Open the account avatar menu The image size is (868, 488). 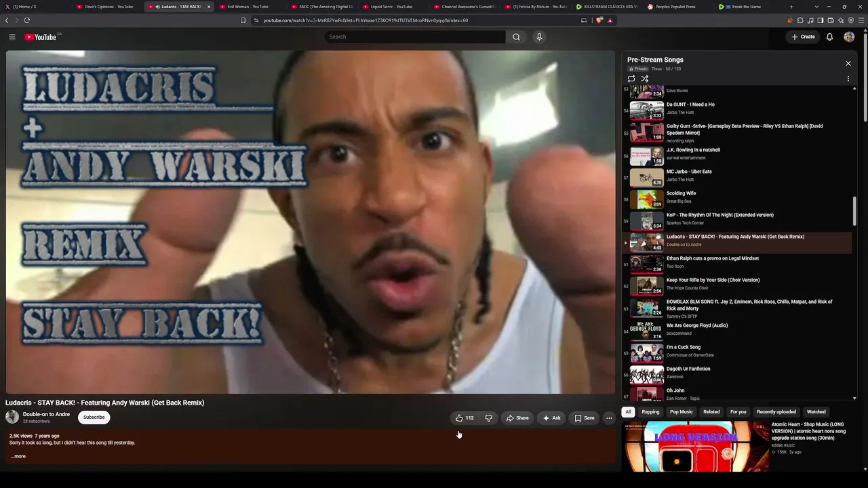pyautogui.click(x=849, y=37)
